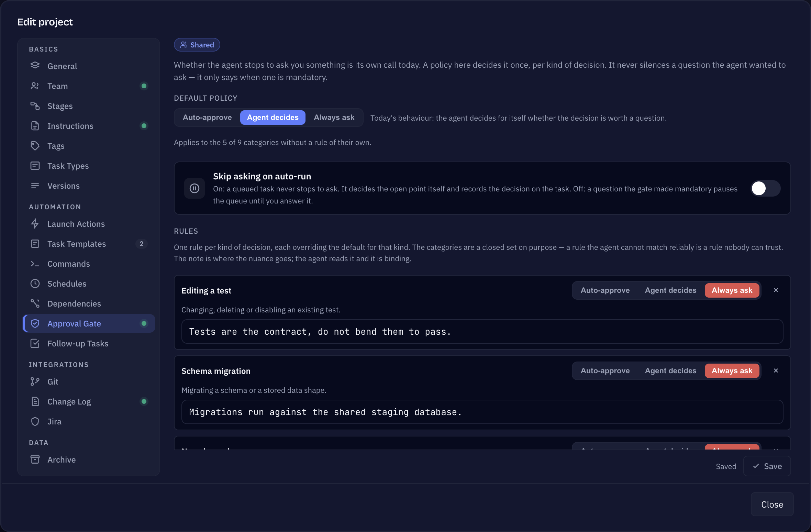Set Schema migration to Auto-approve
Viewport: 811px width, 532px height.
click(605, 370)
